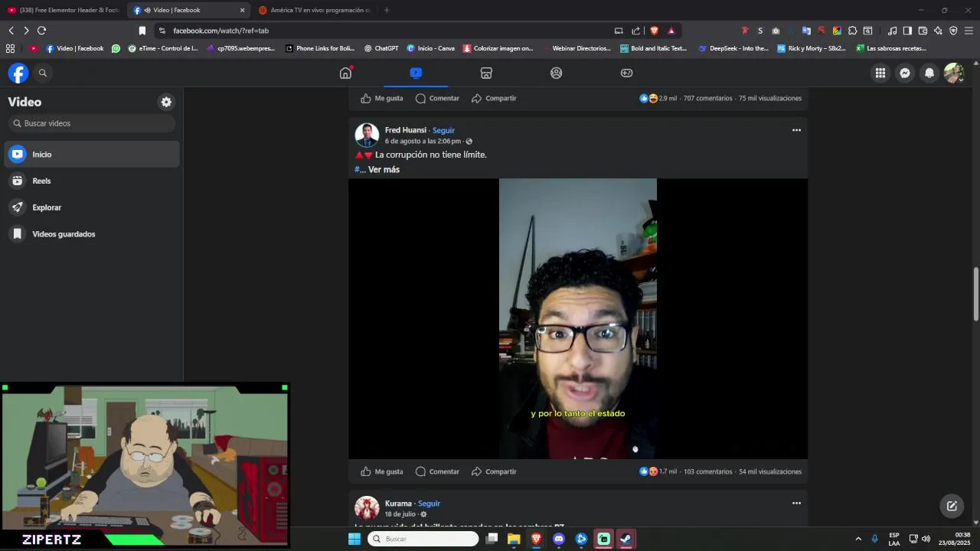
Task: Open the ChatGPT bookmark
Action: coord(381,48)
